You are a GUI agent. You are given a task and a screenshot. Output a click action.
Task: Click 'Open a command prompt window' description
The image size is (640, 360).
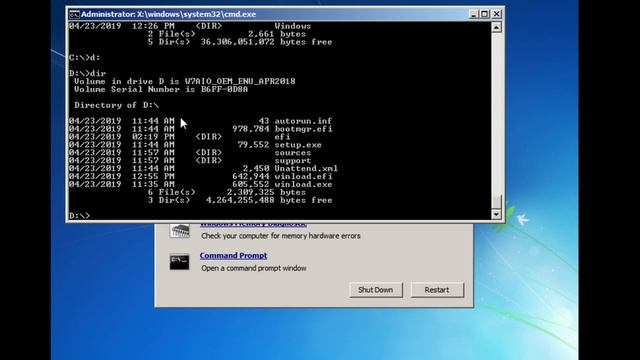(x=253, y=268)
